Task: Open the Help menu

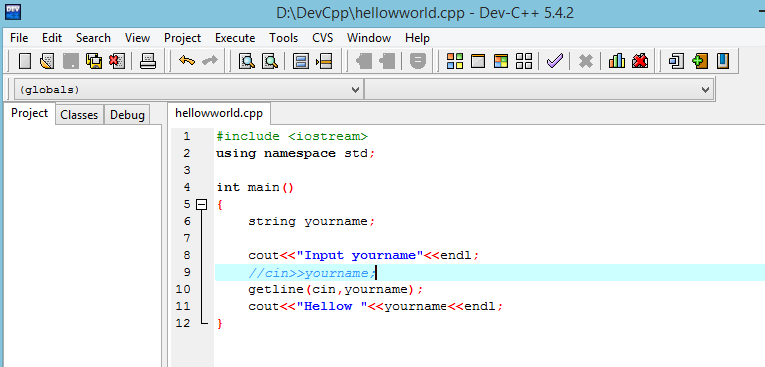Action: (417, 38)
